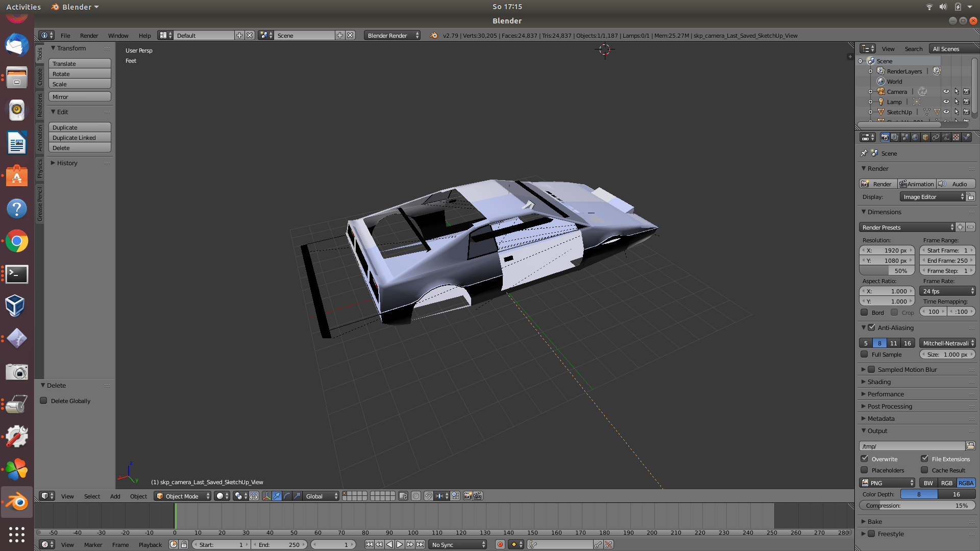Click the Constraints (chain link) properties icon
This screenshot has height=551, width=980.
click(x=936, y=138)
